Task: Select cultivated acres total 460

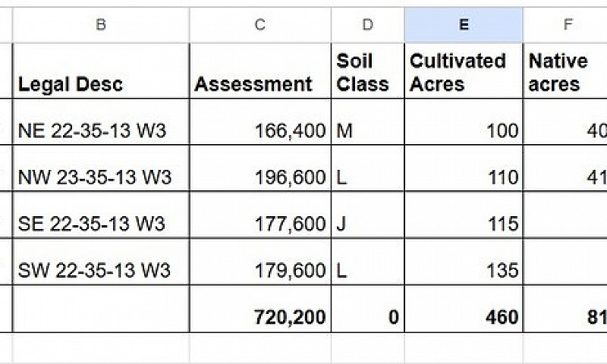Action: tap(464, 309)
